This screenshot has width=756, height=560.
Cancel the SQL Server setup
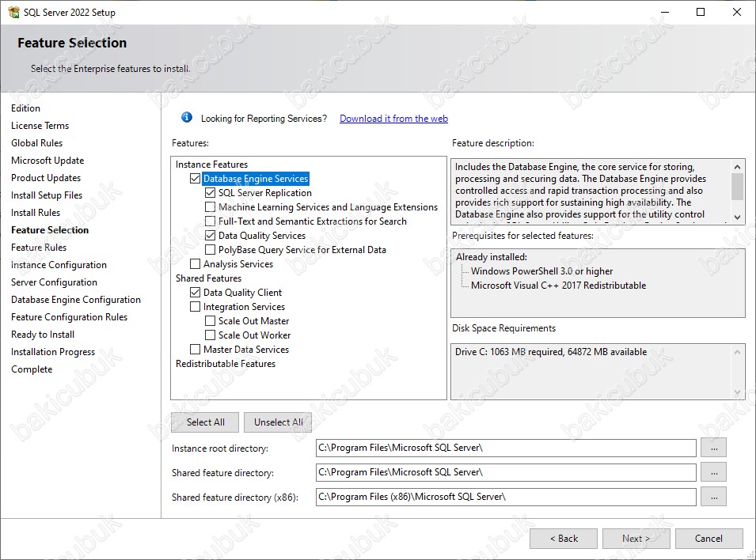point(709,539)
